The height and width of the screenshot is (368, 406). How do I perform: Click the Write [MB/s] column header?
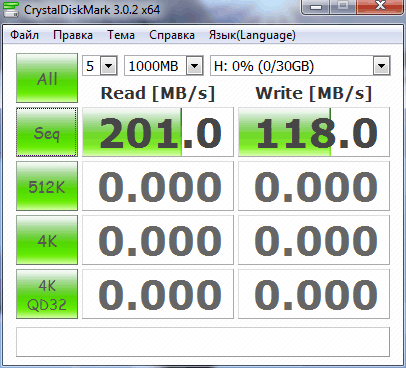[314, 93]
